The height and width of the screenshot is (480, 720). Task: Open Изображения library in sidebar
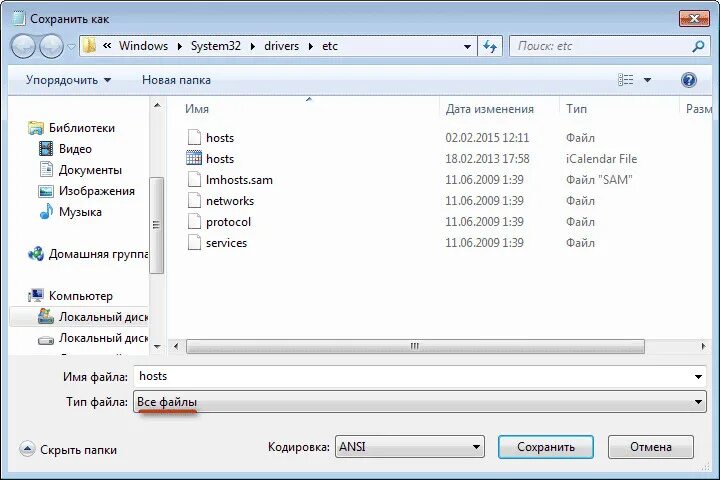click(x=97, y=191)
